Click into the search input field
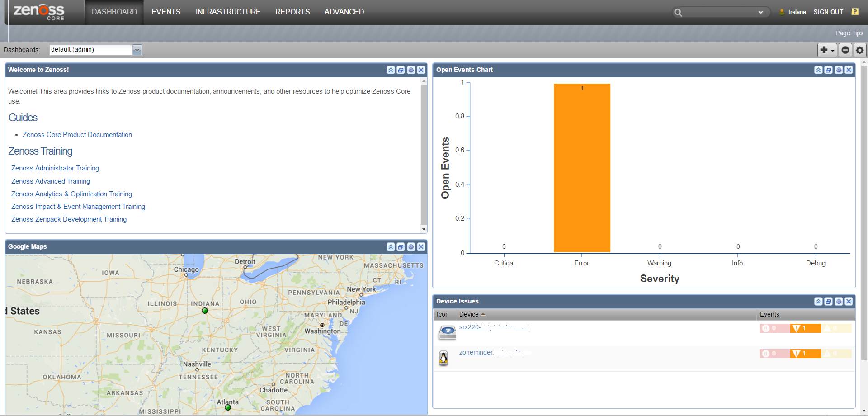This screenshot has height=416, width=868. point(719,12)
